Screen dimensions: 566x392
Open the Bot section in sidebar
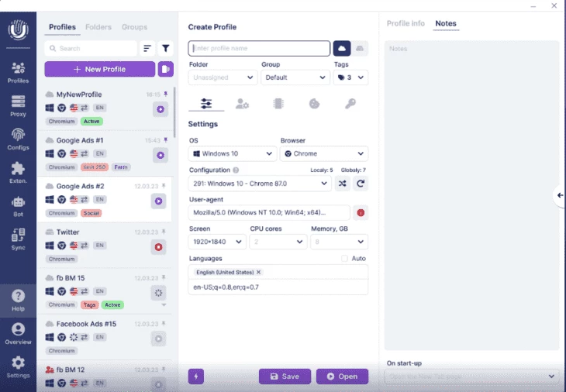[18, 206]
